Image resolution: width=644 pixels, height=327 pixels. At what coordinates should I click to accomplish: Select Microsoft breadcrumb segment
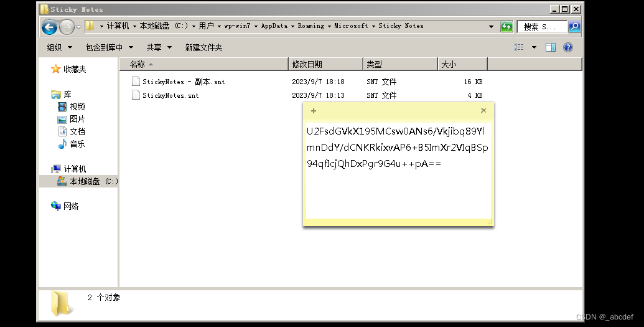pos(351,26)
